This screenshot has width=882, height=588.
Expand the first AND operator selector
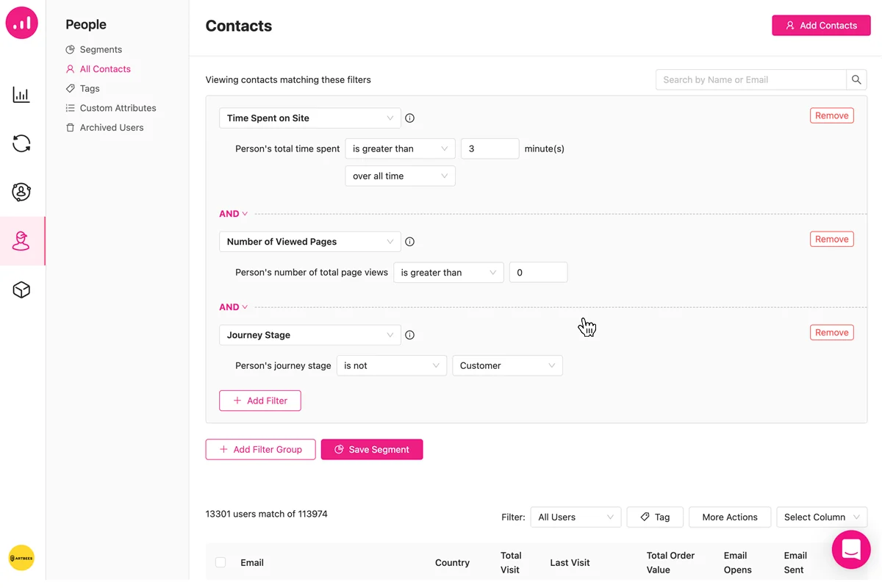(x=234, y=214)
